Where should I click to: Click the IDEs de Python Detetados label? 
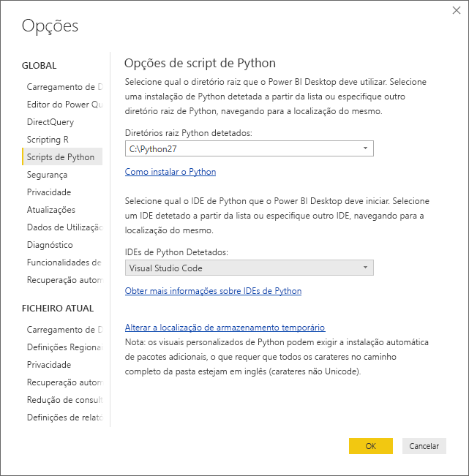coord(176,252)
